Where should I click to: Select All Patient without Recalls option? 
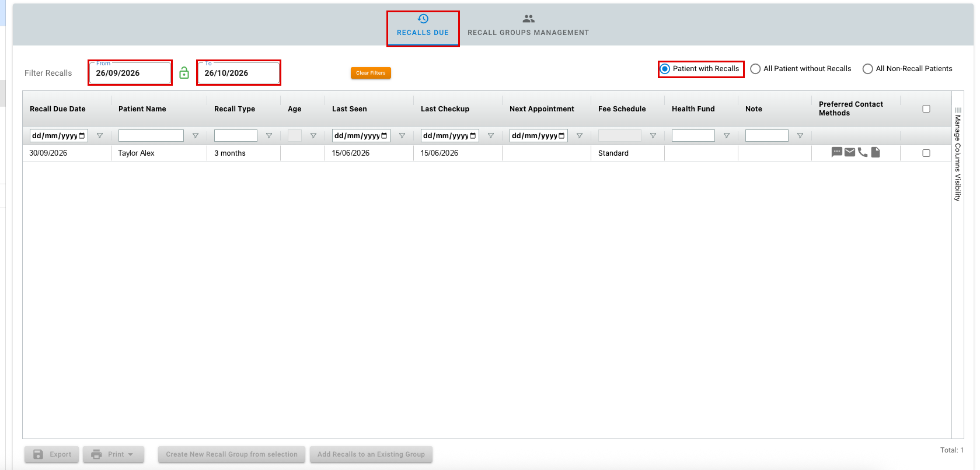coord(755,69)
